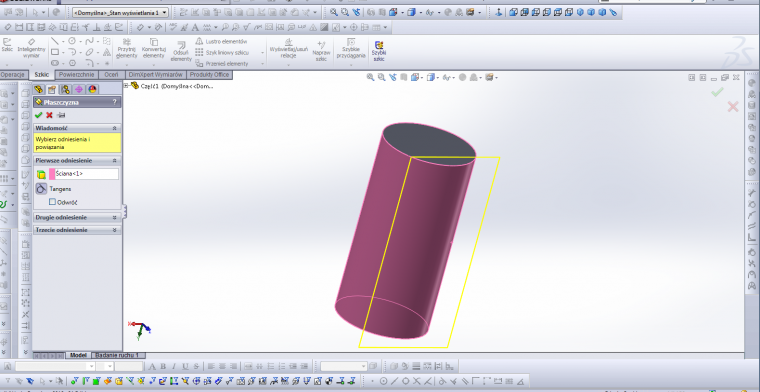Open the Line tool dropdown arrow
Image resolution: width=760 pixels, height=392 pixels.
pyautogui.click(x=63, y=41)
